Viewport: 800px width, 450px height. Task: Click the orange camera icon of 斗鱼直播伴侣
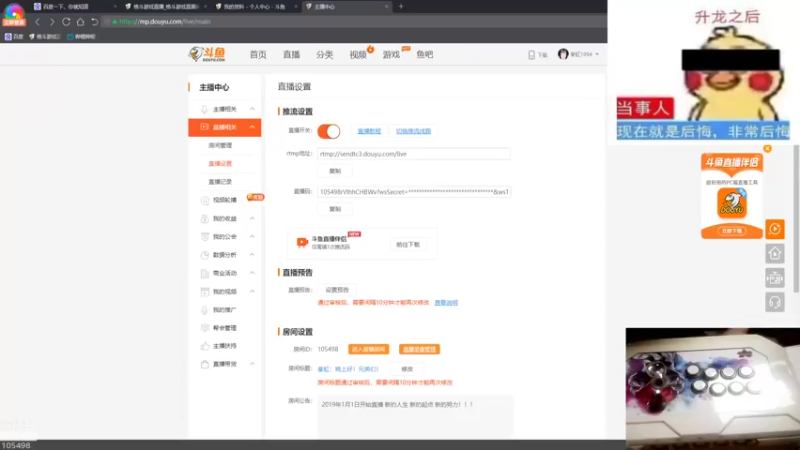click(x=302, y=242)
